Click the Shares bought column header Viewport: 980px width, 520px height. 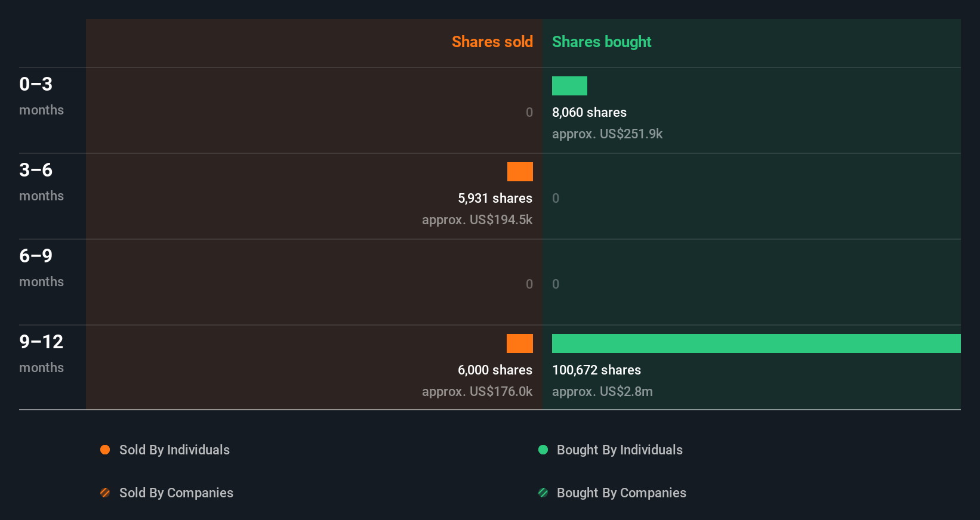click(x=602, y=42)
